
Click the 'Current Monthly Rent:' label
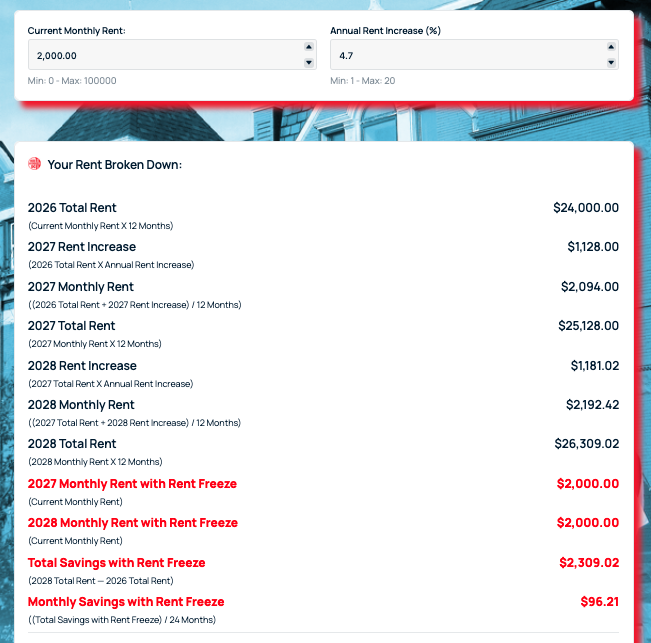click(x=76, y=31)
